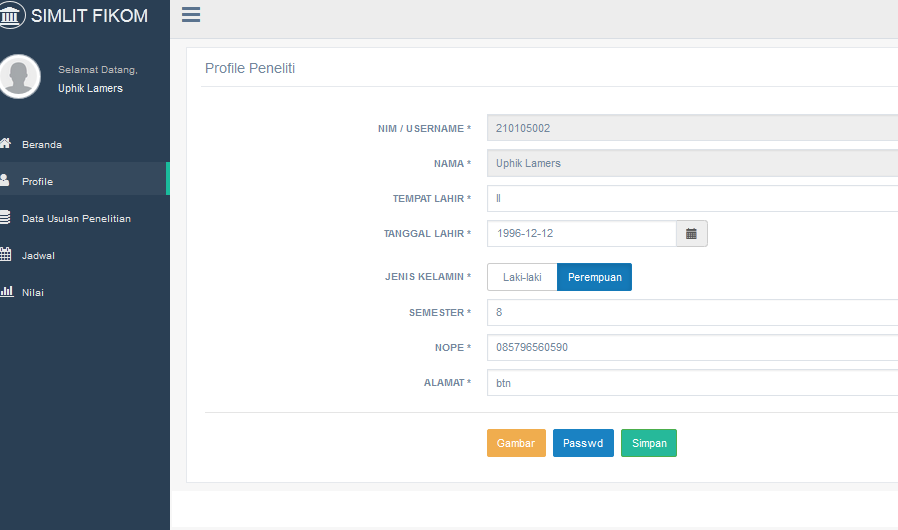
Task: Select Perempuan gender option
Action: (594, 277)
